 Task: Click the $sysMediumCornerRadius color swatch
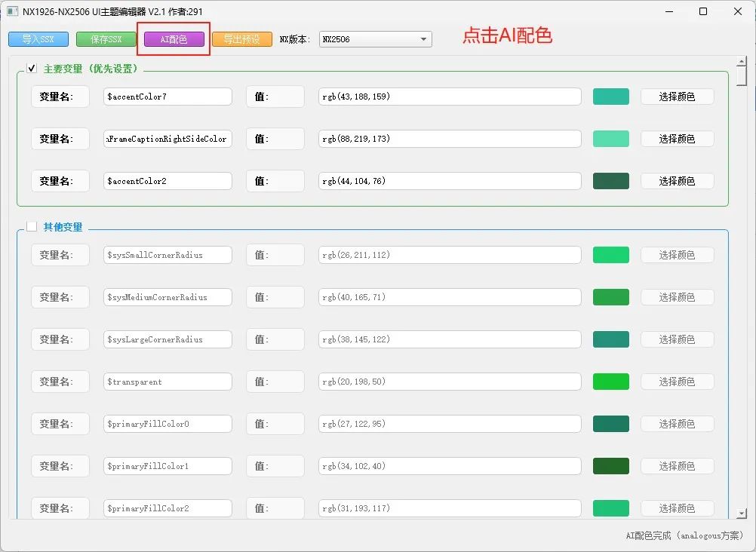click(x=611, y=297)
